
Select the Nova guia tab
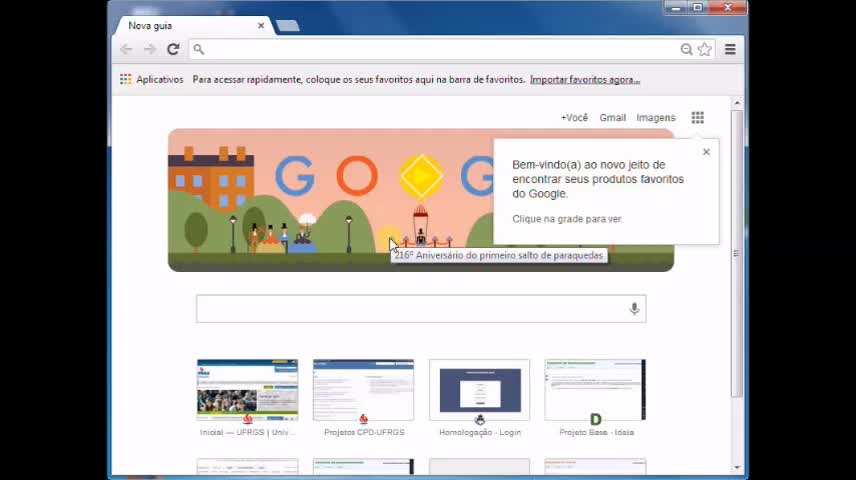[x=193, y=26]
